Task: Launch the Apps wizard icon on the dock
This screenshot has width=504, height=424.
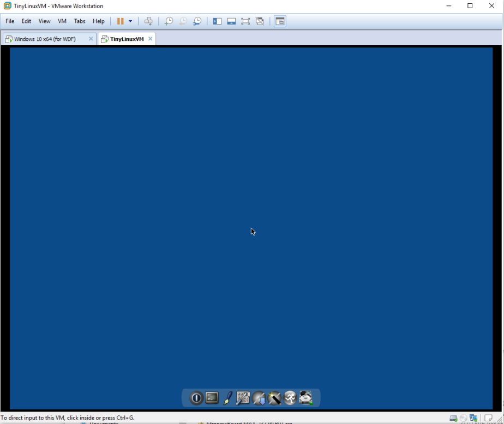Action: pyautogui.click(x=274, y=398)
